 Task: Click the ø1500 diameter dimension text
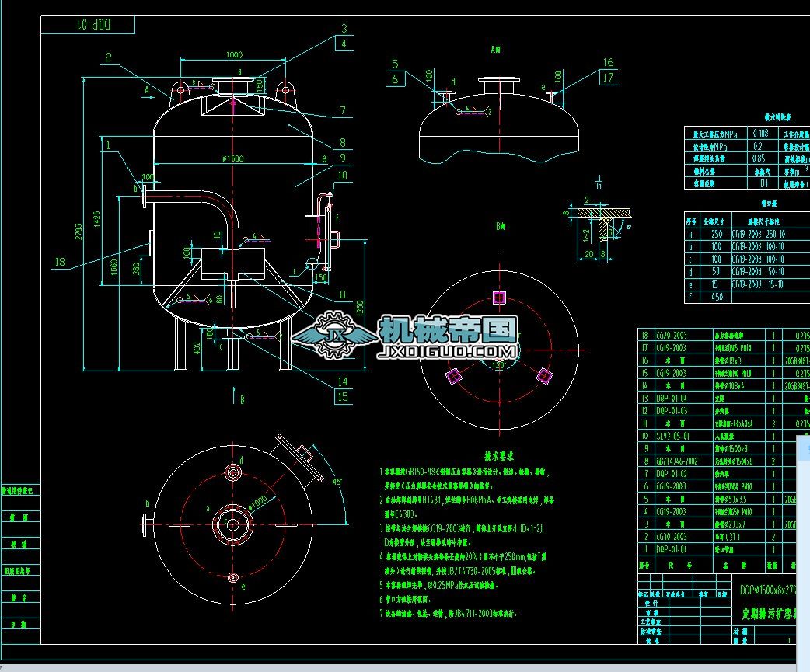[x=232, y=158]
